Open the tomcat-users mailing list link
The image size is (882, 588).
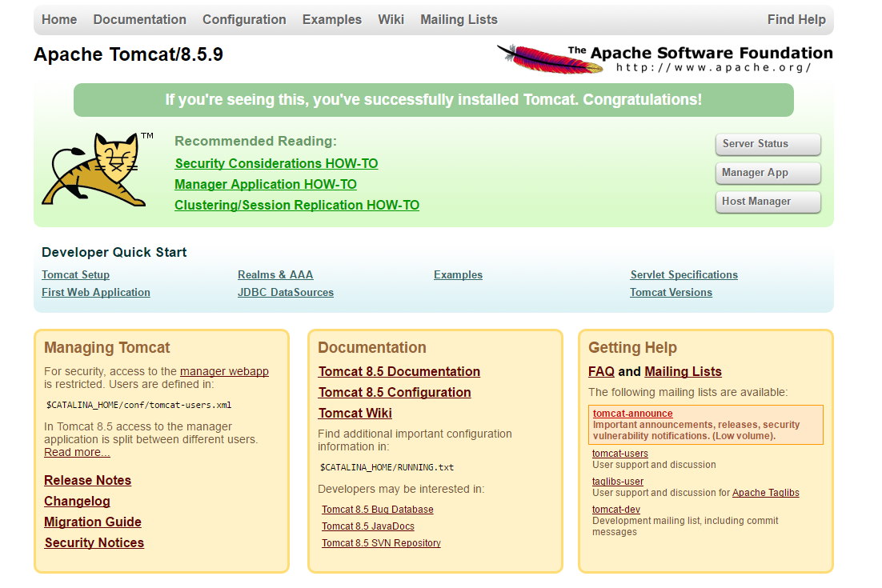click(619, 454)
